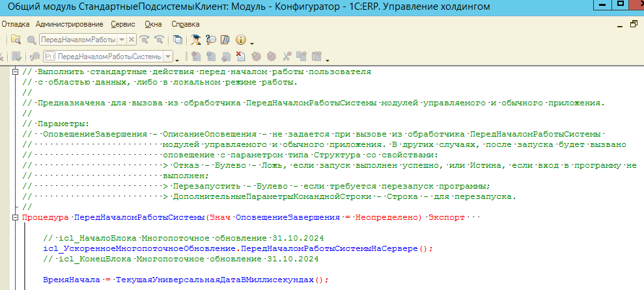
Task: Click delete icon with red cross
Action: tap(241, 56)
